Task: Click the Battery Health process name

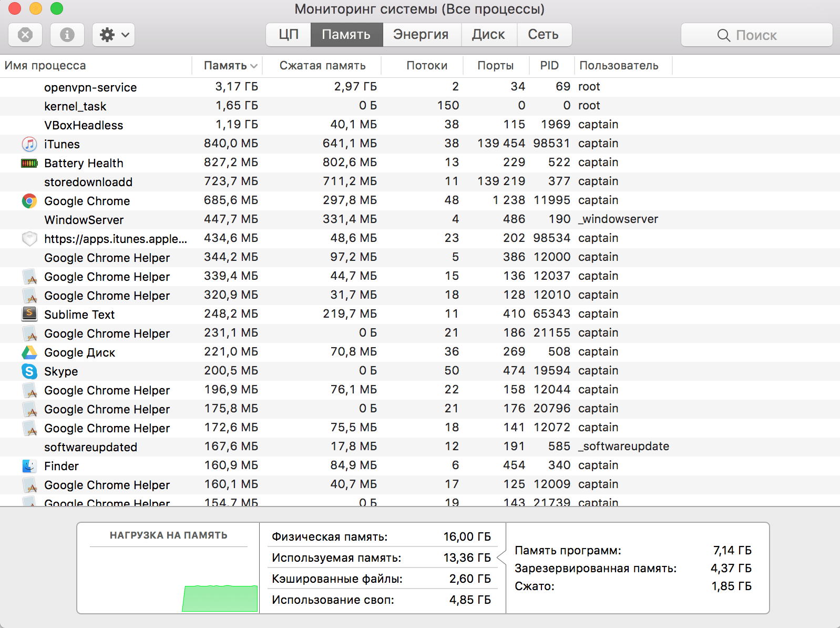Action: pyautogui.click(x=84, y=163)
